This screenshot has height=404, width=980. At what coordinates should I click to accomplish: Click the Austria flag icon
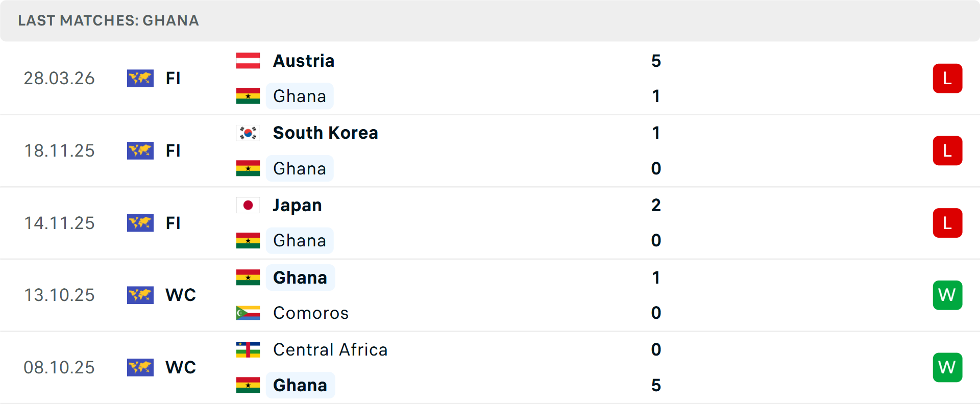click(x=248, y=60)
